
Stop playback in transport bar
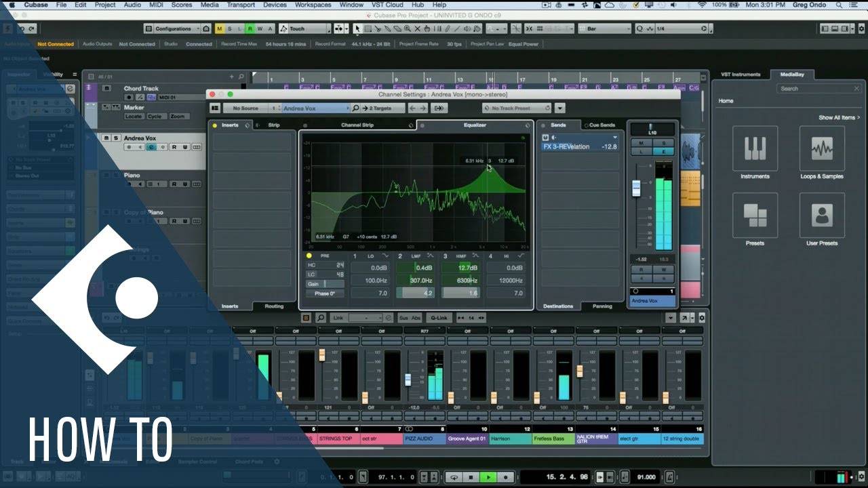pos(472,477)
